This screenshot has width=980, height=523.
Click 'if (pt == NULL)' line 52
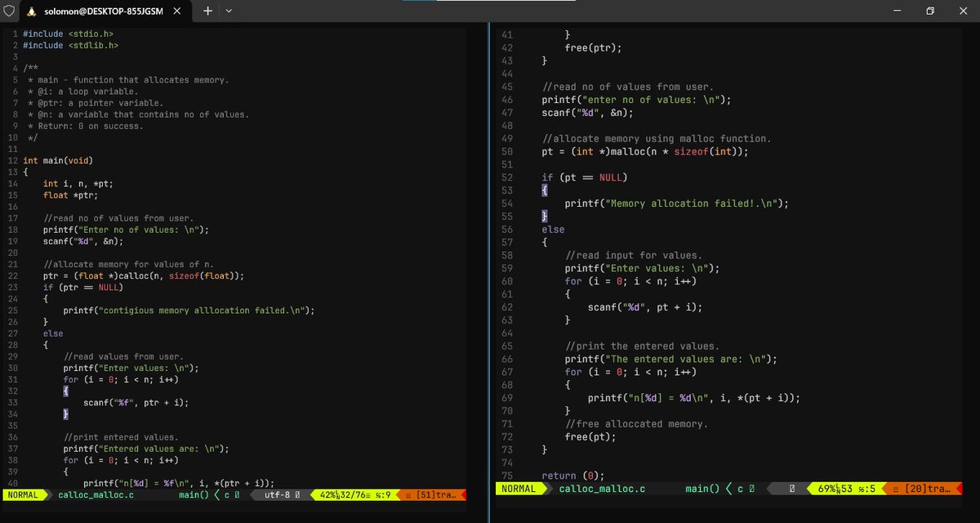click(585, 177)
